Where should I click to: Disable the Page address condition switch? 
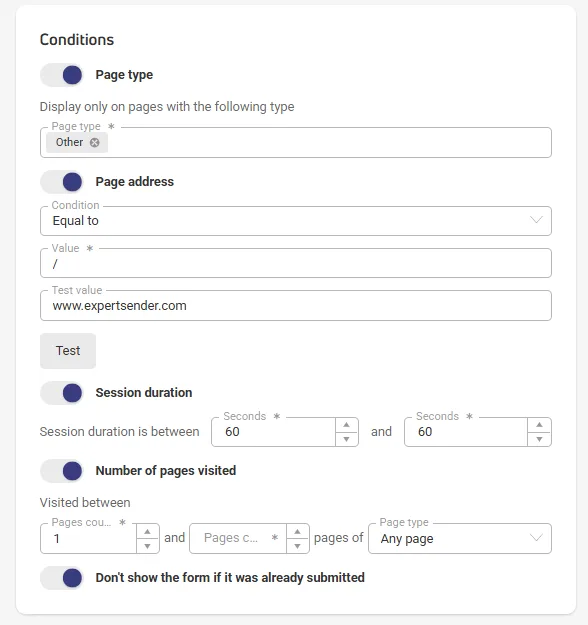tap(62, 182)
